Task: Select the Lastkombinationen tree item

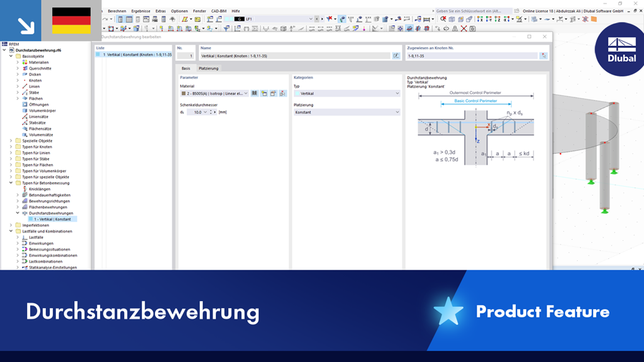Action: [x=45, y=261]
